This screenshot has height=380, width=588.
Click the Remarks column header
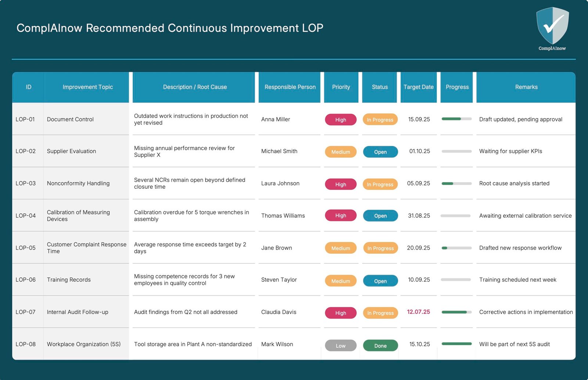click(x=526, y=87)
